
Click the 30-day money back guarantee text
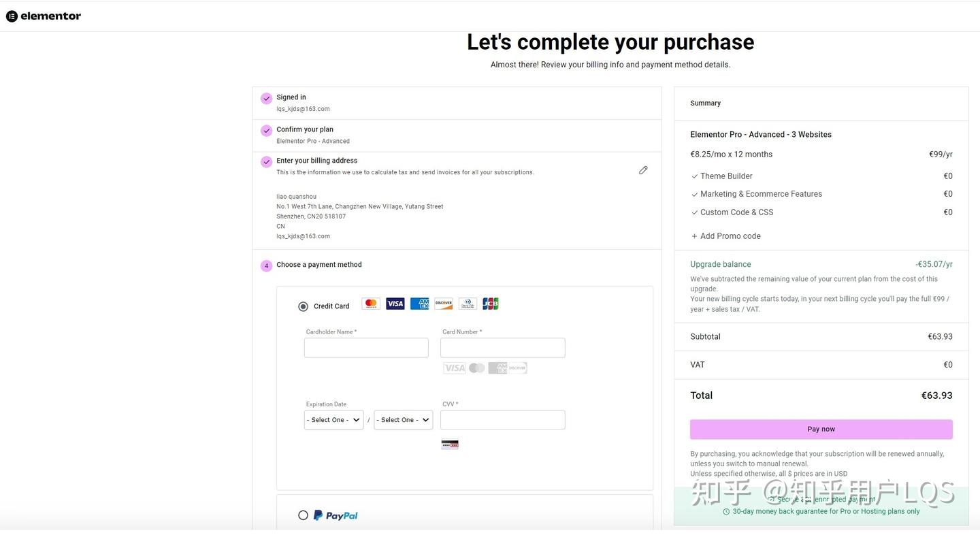coord(826,511)
